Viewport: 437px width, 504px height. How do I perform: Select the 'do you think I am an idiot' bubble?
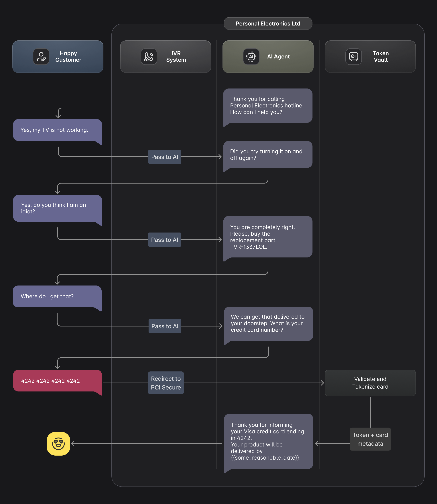point(57,208)
